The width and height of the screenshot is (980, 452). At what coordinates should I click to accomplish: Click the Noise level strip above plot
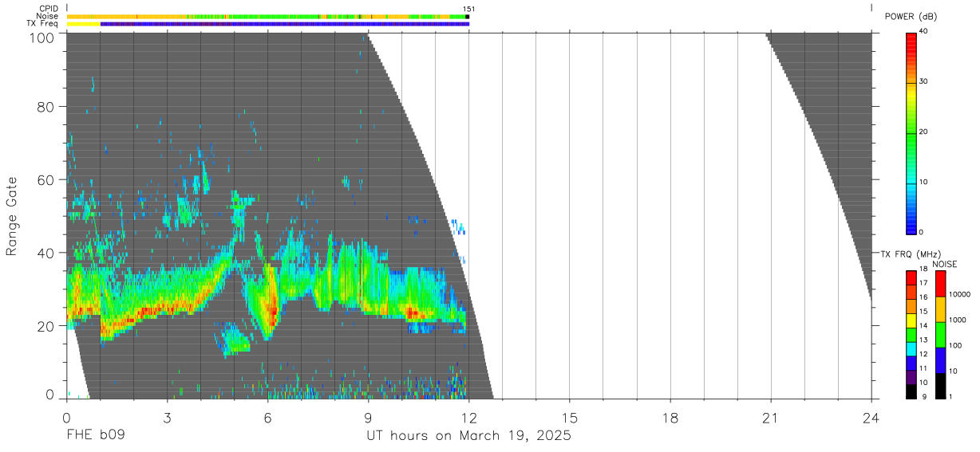coord(268,16)
